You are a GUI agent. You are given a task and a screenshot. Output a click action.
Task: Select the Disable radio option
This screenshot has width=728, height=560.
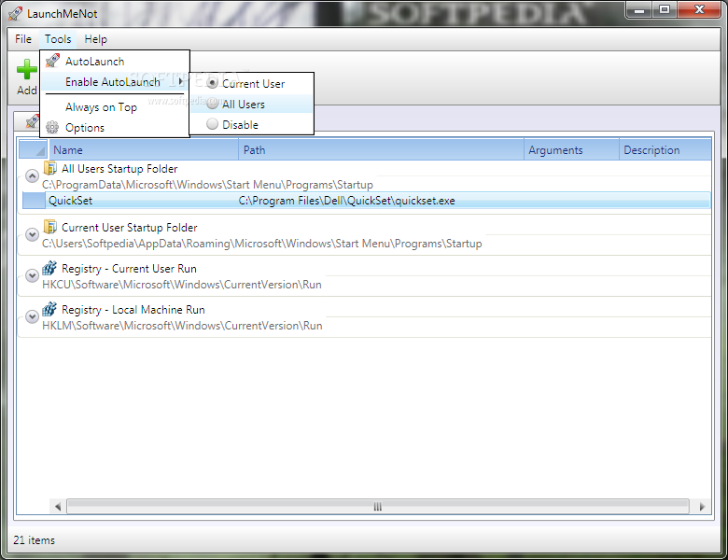(x=212, y=124)
